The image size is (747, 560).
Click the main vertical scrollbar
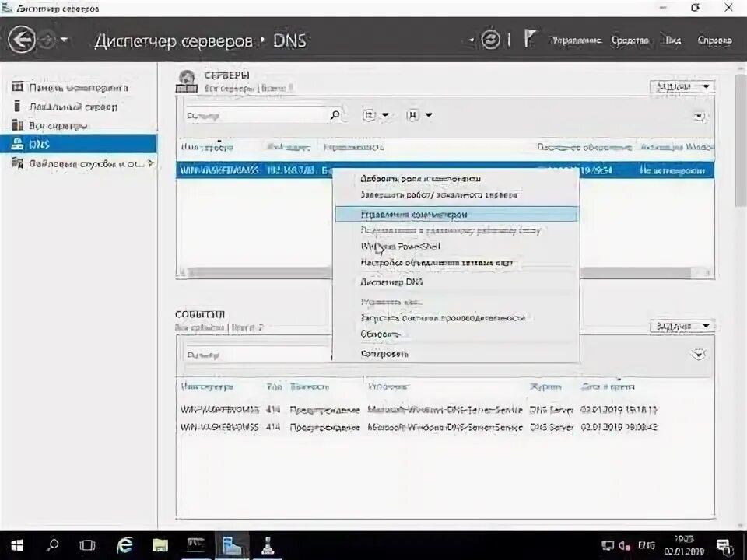(741, 139)
